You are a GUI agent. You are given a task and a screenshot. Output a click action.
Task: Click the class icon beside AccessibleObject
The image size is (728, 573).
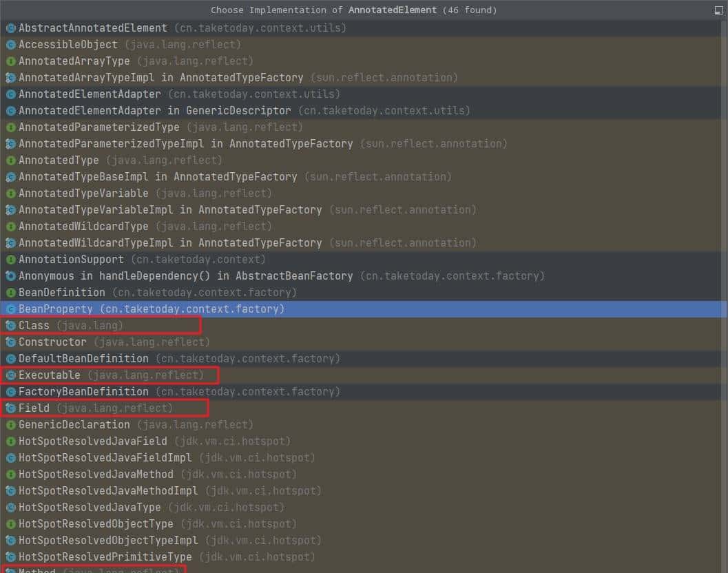point(10,45)
